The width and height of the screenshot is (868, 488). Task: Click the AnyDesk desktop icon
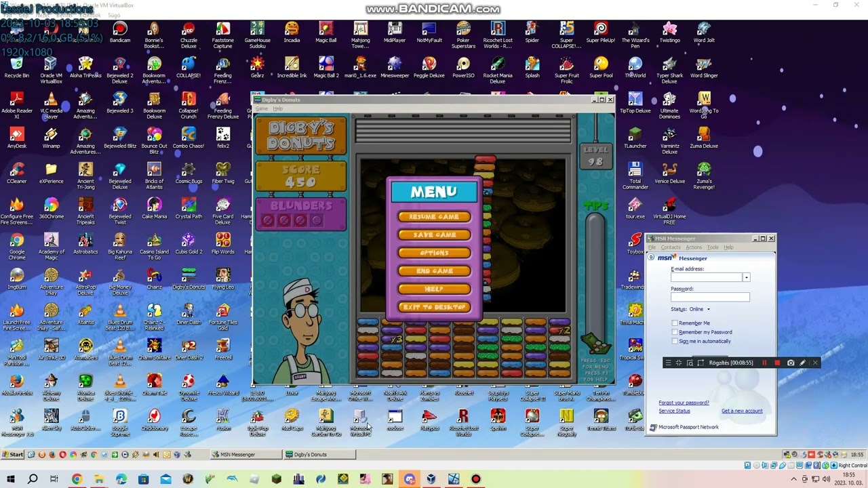click(16, 138)
